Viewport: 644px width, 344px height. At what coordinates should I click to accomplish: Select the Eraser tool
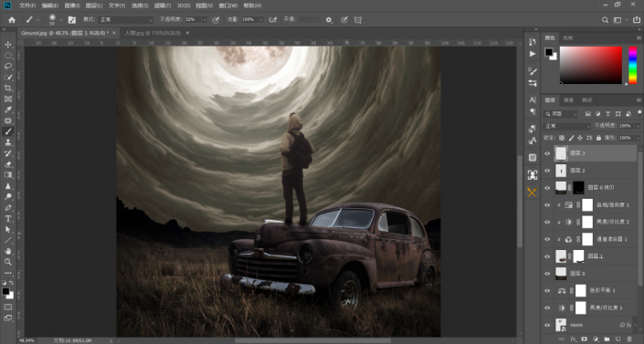pos(8,164)
